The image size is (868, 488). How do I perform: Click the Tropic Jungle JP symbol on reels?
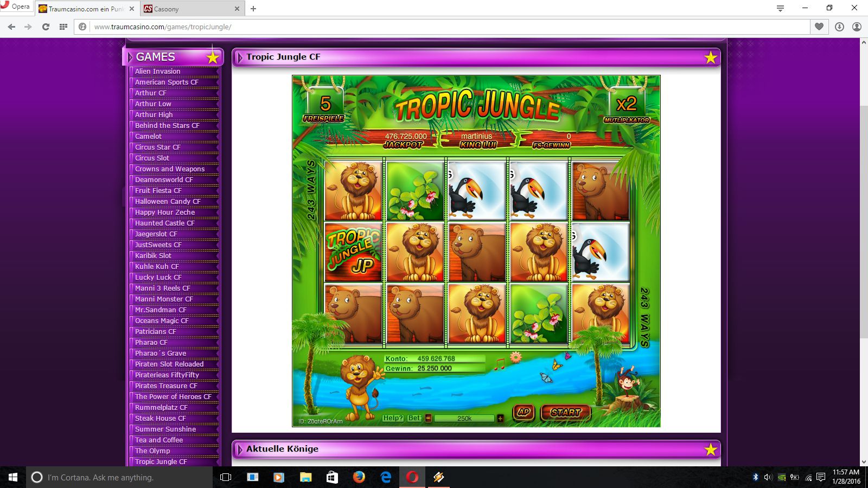(x=354, y=252)
